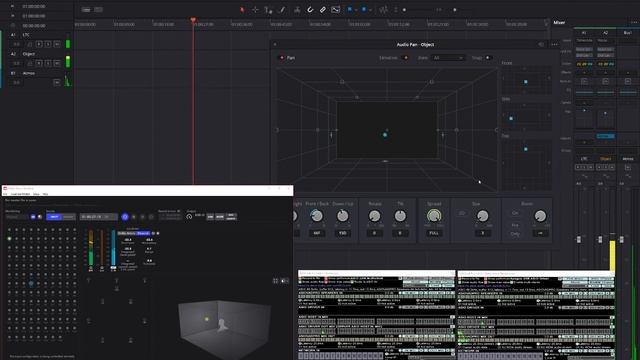Image resolution: width=640 pixels, height=360 pixels.
Task: Click the Boost knob
Action: point(540,216)
